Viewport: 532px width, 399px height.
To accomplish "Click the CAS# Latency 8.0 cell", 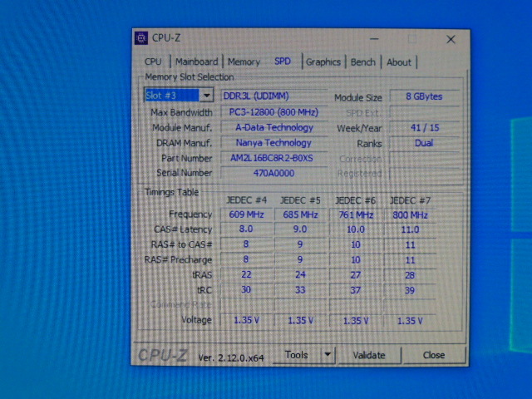I will coord(246,229).
